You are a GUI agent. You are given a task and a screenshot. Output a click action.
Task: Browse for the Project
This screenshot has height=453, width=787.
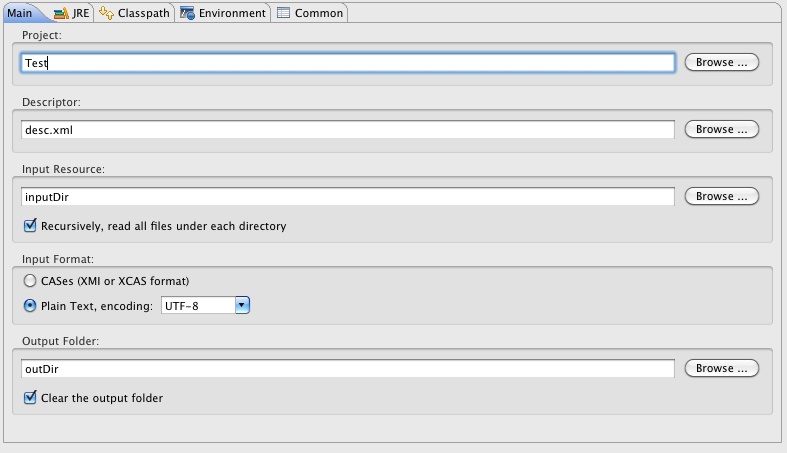[721, 62]
